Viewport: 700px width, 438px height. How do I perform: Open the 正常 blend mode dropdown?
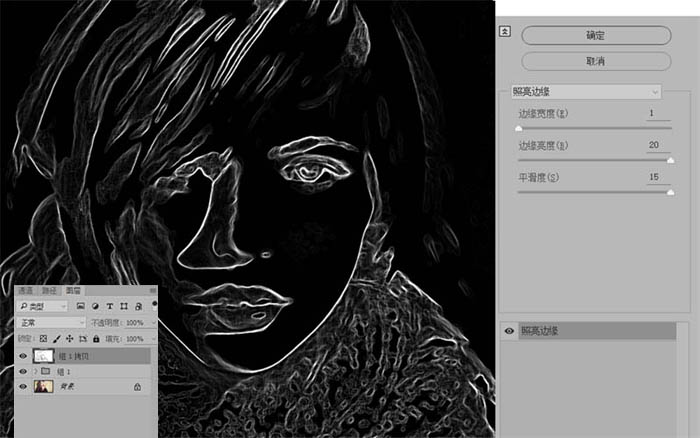51,322
